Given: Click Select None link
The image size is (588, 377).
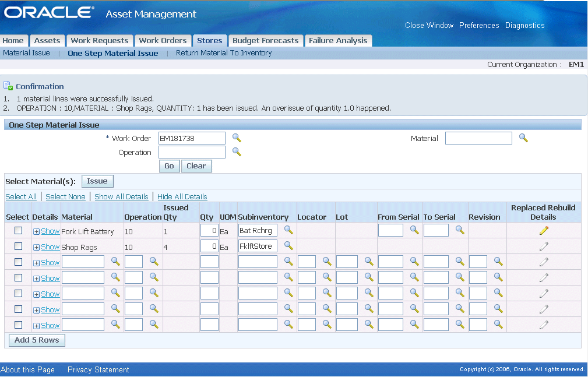Looking at the screenshot, I should [x=65, y=196].
